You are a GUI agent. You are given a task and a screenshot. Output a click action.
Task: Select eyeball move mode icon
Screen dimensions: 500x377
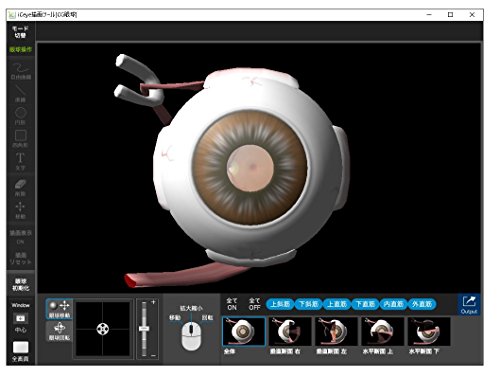(59, 309)
